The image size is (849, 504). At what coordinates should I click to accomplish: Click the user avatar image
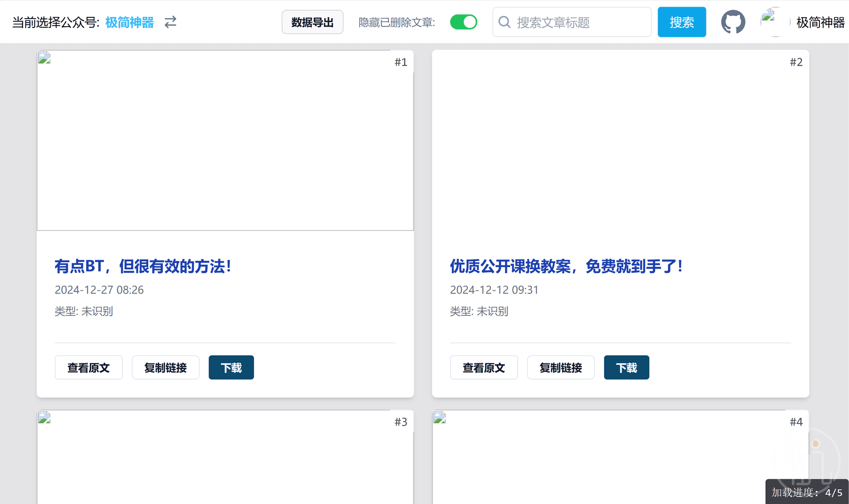pyautogui.click(x=775, y=22)
